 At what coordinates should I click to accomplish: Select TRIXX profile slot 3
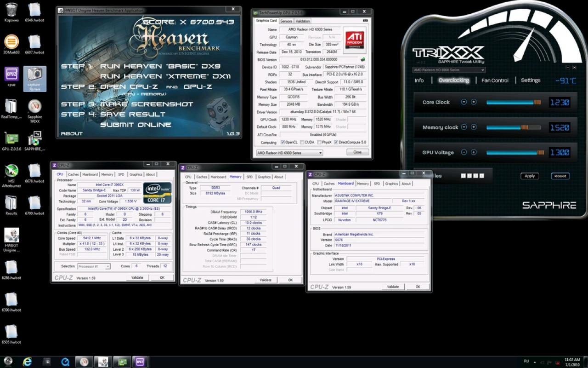point(475,176)
